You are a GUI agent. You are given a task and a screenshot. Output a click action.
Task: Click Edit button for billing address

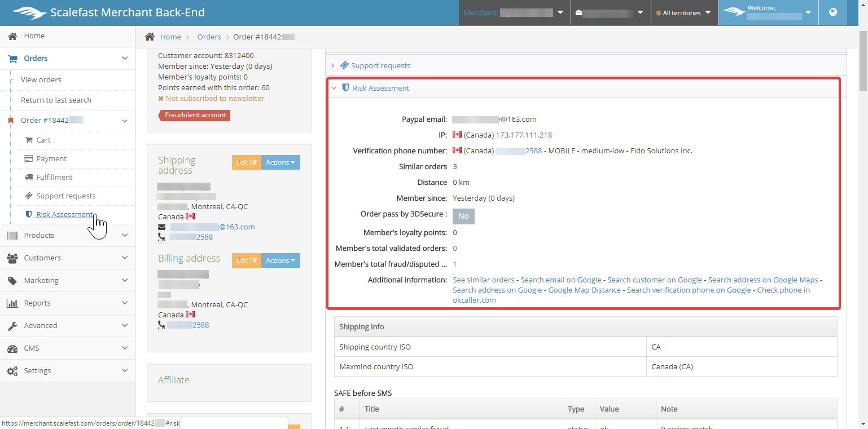pos(247,260)
